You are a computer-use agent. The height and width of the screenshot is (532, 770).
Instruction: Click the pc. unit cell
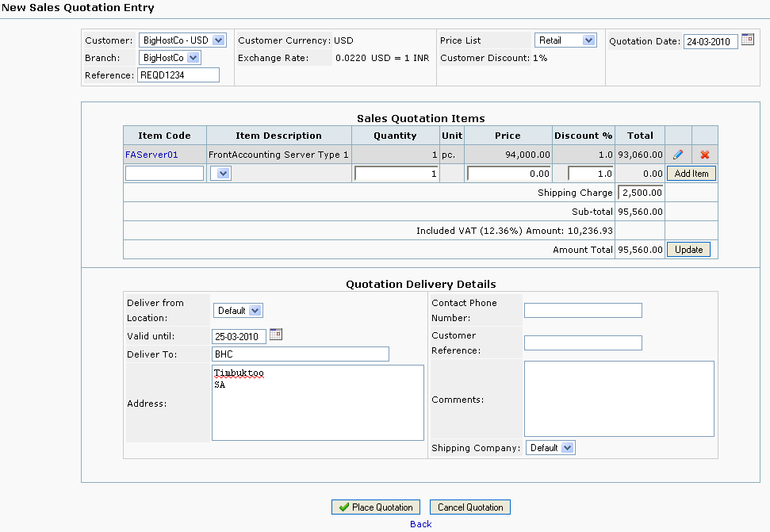coord(452,155)
